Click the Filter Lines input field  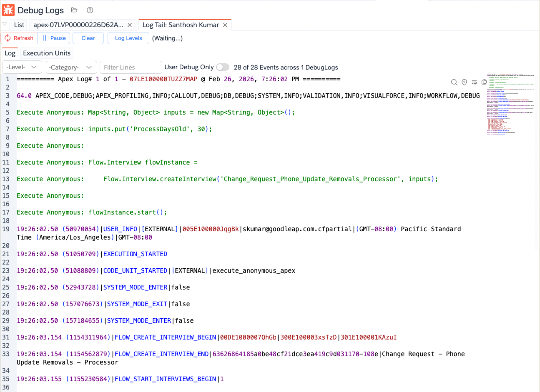click(131, 67)
